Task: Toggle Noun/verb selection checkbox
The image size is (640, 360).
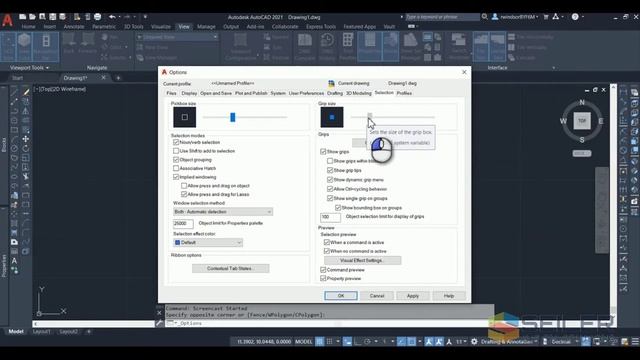Action: point(176,142)
